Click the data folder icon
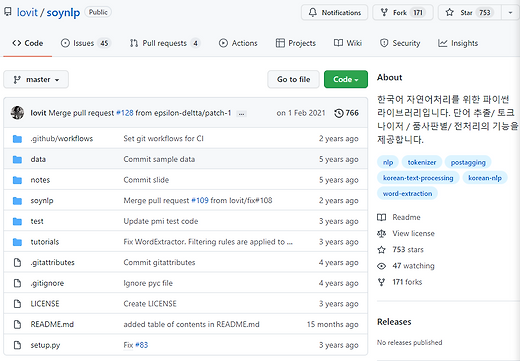The height and width of the screenshot is (361, 520). [17, 159]
